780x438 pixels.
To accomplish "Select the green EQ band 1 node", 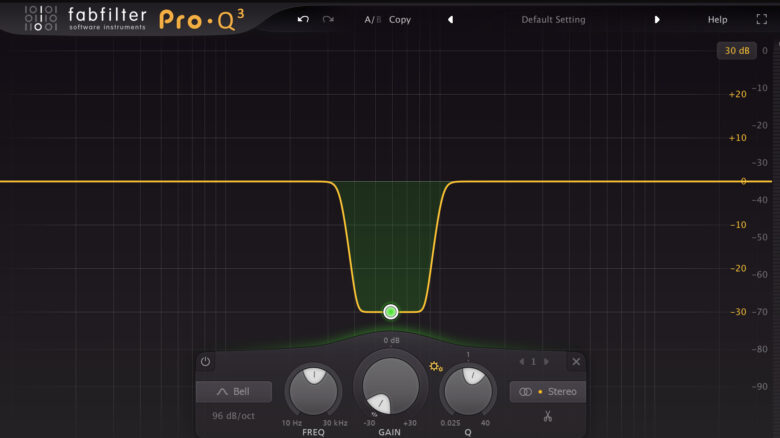I will click(x=390, y=312).
